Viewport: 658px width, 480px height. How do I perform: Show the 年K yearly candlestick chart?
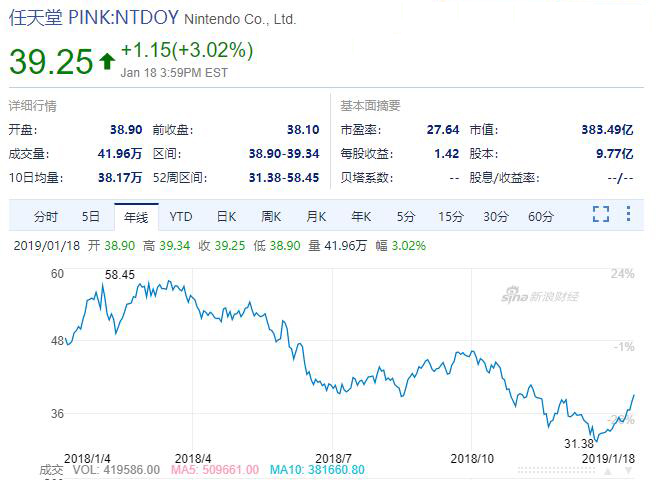361,216
